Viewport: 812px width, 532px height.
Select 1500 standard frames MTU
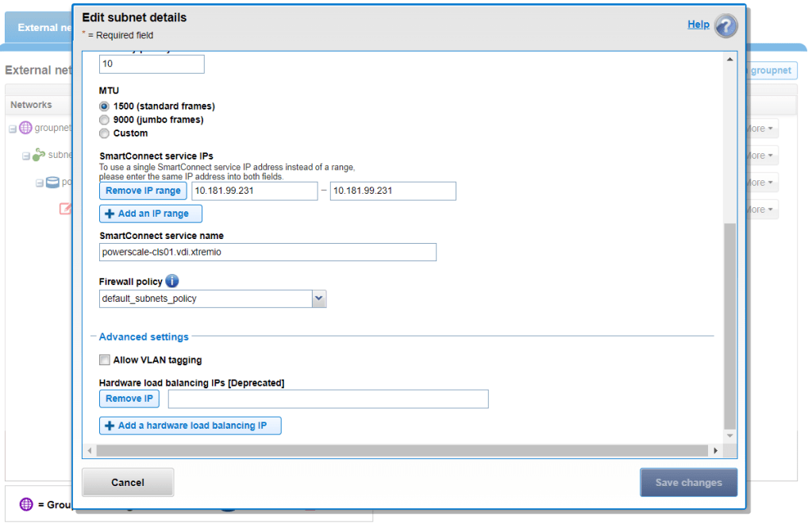(x=104, y=106)
